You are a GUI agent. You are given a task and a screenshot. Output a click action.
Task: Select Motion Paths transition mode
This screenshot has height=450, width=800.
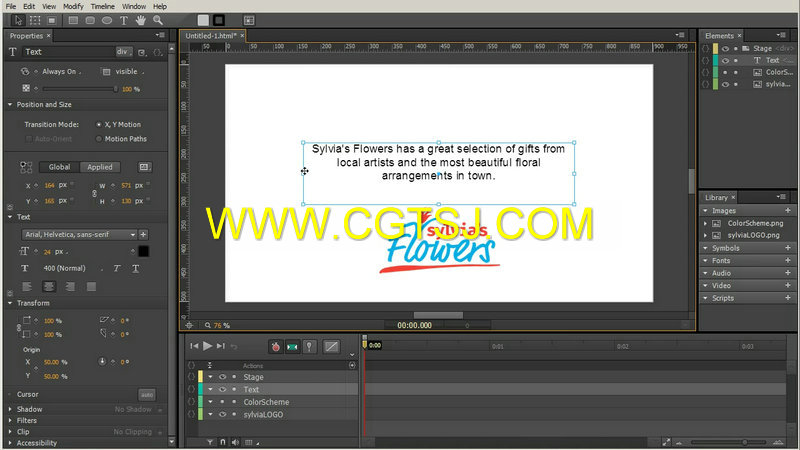[x=99, y=139]
